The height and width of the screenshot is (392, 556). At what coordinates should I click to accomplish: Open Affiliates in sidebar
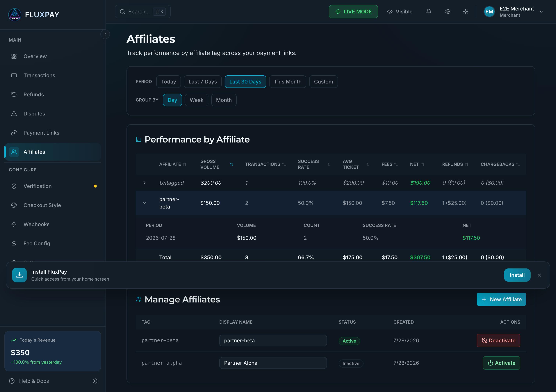53,152
